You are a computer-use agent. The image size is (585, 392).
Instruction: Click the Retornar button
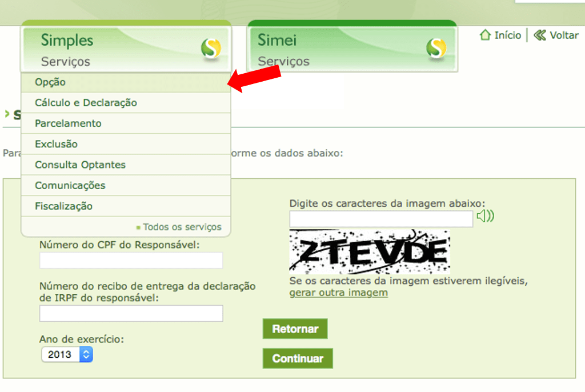(x=295, y=329)
